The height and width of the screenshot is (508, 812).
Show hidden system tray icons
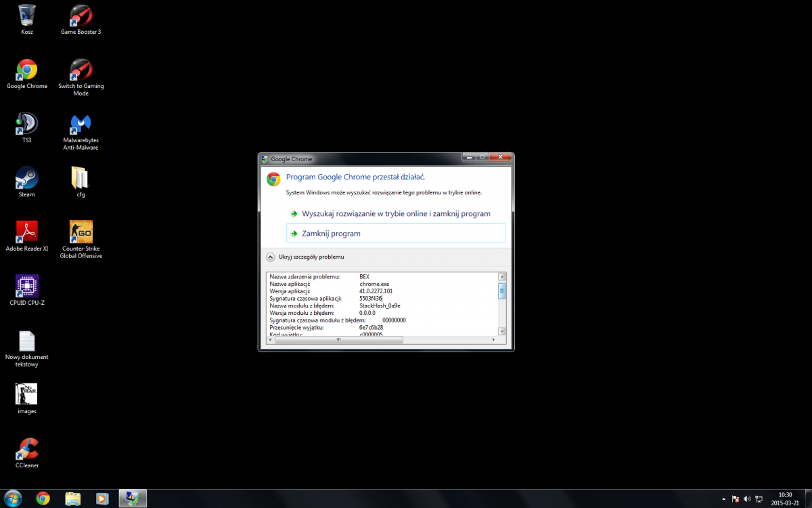723,498
